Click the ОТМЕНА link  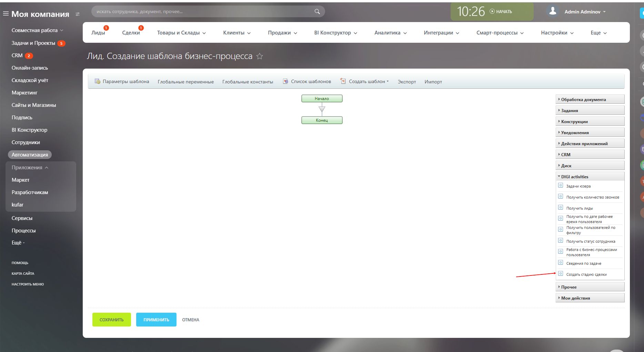(191, 319)
